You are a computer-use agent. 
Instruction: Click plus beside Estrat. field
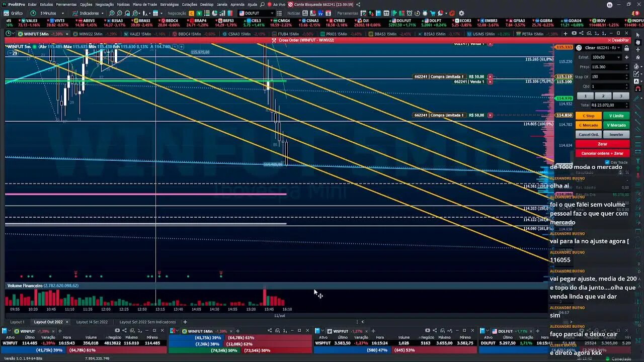(626, 57)
